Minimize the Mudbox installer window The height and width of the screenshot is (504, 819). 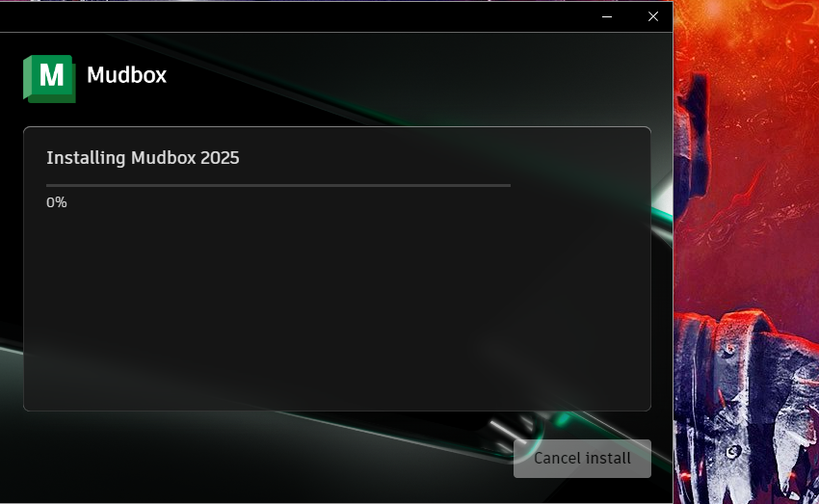click(x=607, y=15)
